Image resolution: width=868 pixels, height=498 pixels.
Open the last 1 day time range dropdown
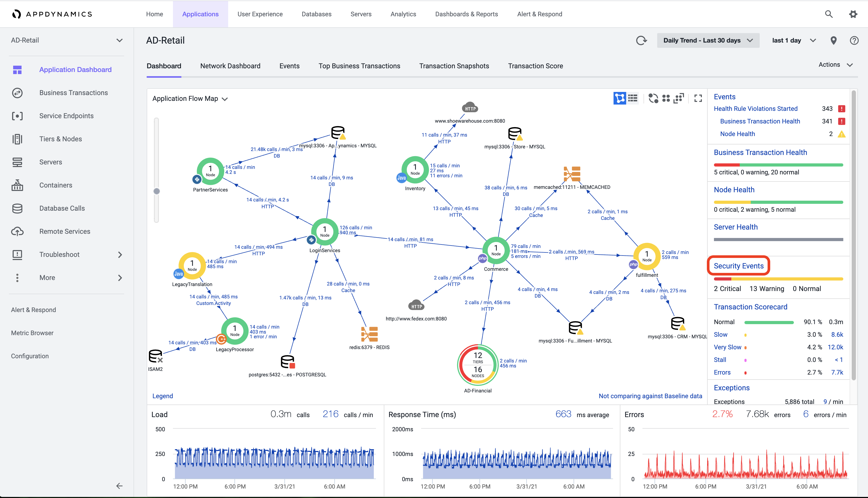click(x=794, y=40)
